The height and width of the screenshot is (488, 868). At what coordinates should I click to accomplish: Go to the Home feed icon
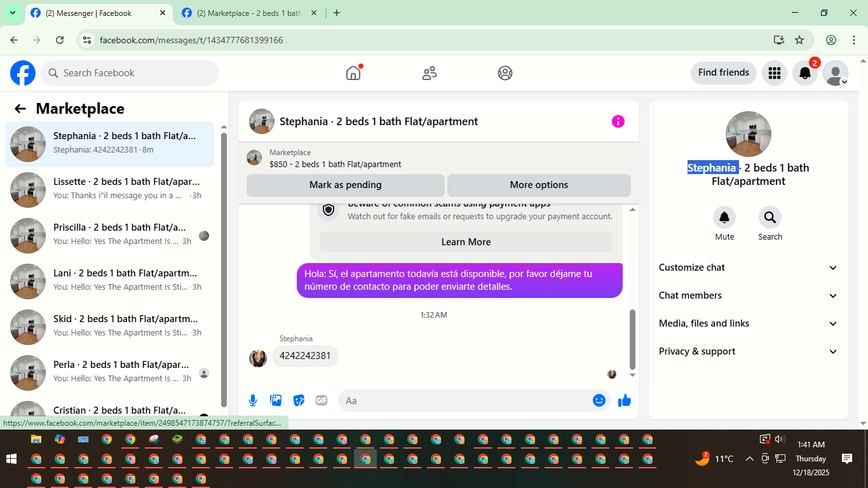click(353, 73)
